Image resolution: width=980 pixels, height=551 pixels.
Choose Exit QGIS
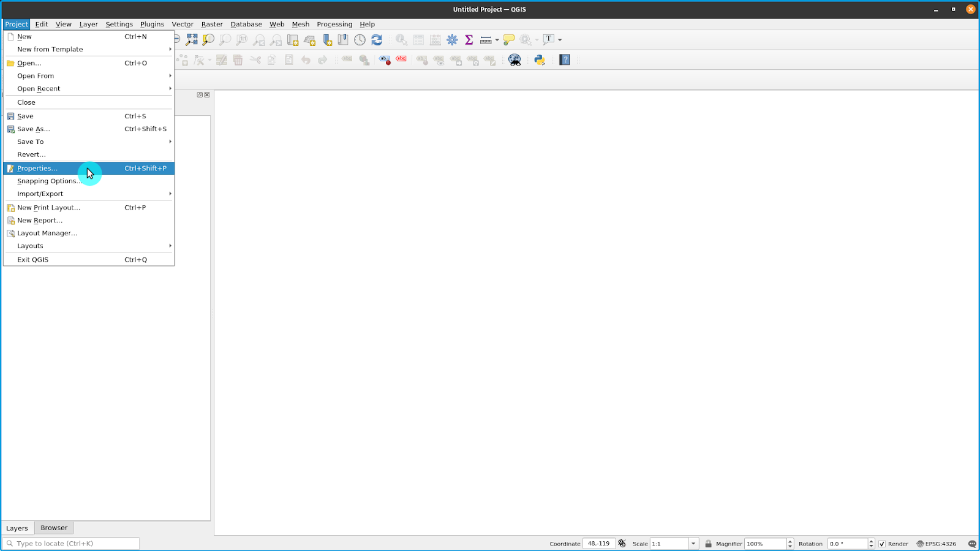(89, 260)
